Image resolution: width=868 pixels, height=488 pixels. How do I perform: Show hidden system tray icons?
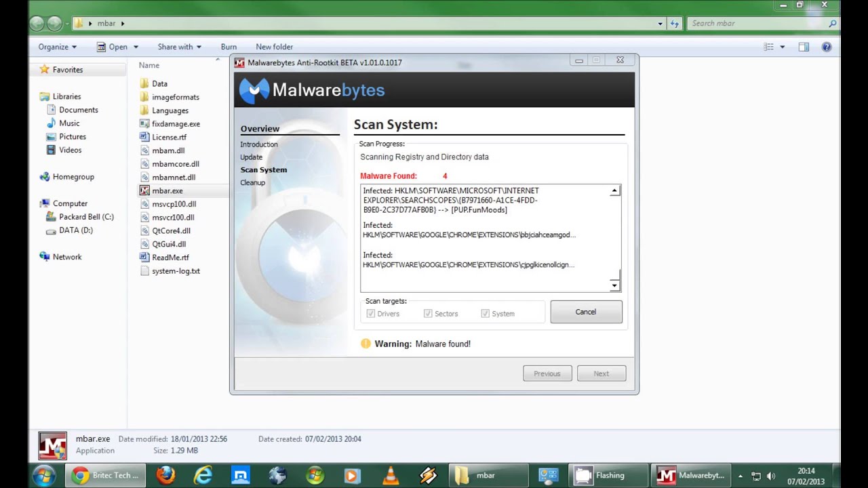(x=740, y=476)
